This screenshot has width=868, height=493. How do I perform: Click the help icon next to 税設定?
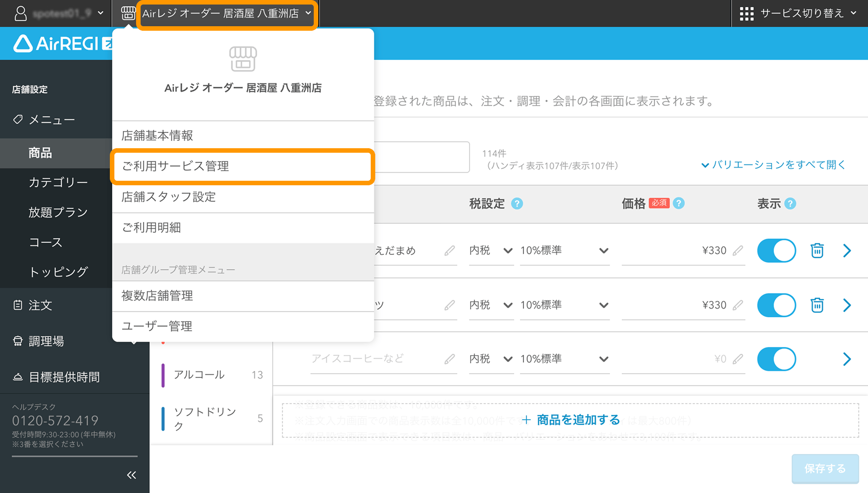coord(517,204)
